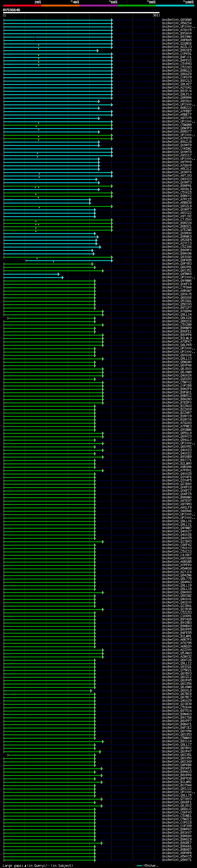Select hit label UniRef100_O49323
Screen dimensions: 197x868
coord(177,179)
